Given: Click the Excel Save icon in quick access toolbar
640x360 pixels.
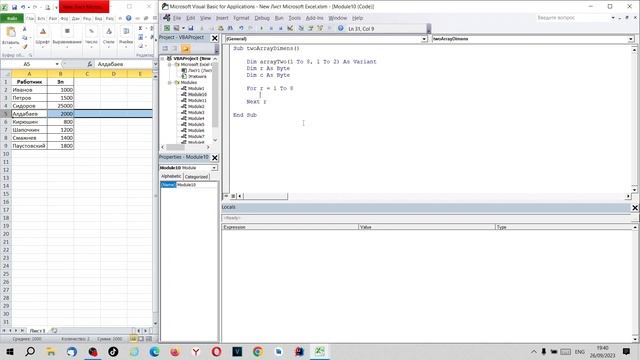Looking at the screenshot, I should (14, 7).
